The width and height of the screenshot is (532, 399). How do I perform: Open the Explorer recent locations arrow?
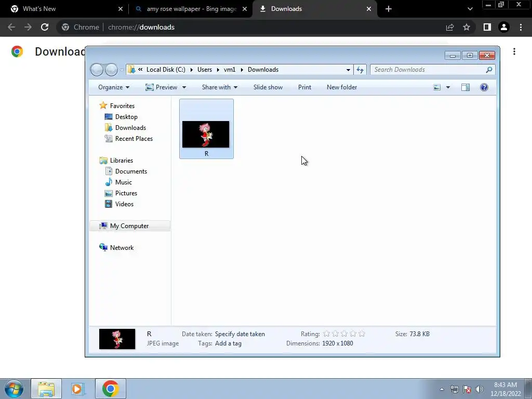pos(122,70)
